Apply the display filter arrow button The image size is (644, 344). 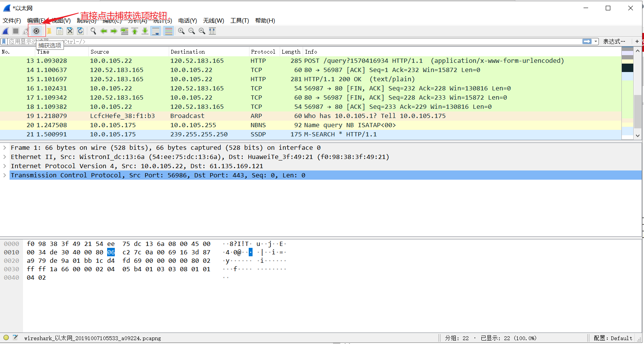(x=587, y=41)
